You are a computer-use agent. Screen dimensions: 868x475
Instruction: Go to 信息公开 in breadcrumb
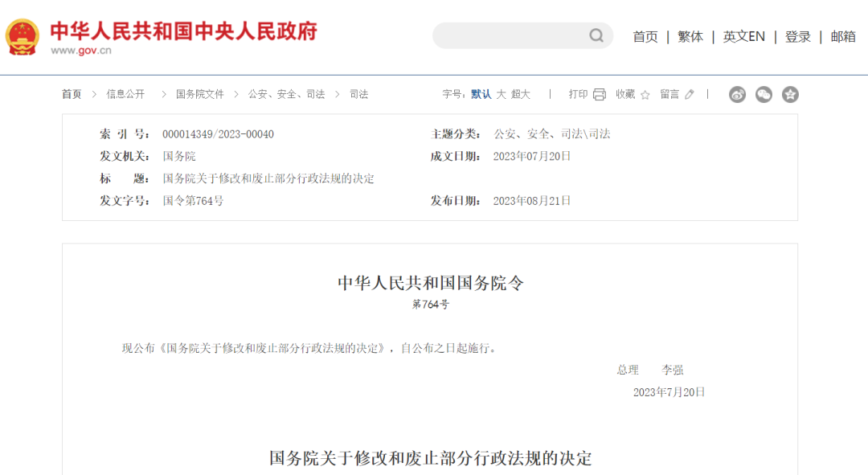(x=126, y=94)
